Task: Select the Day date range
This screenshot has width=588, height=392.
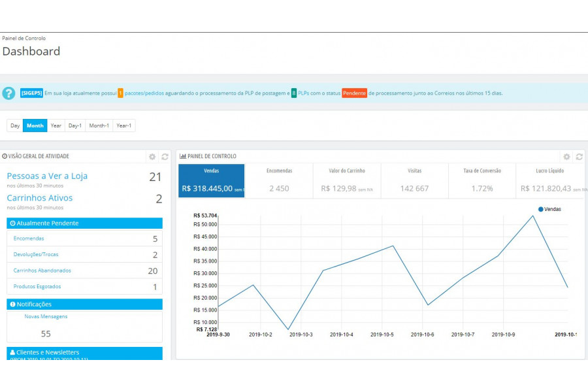Action: tap(15, 125)
